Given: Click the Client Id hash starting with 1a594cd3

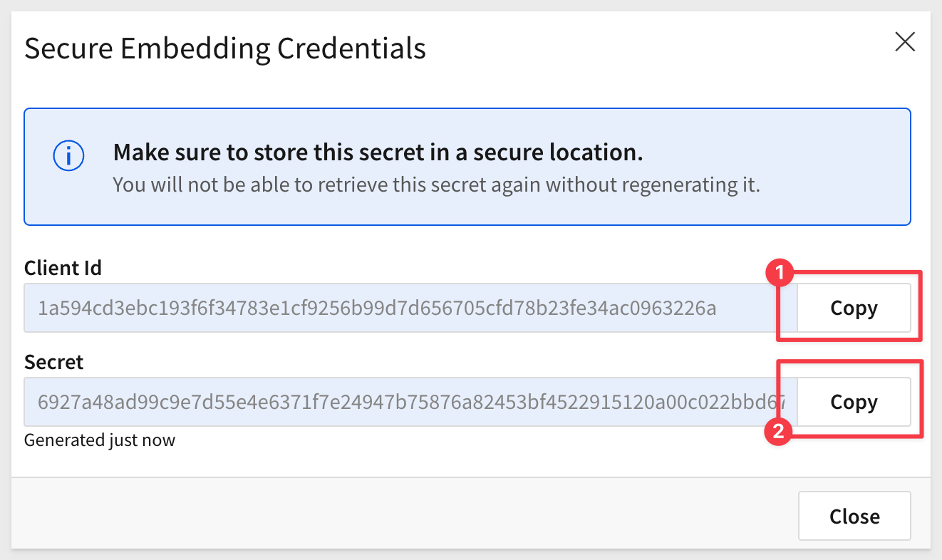Looking at the screenshot, I should point(377,308).
